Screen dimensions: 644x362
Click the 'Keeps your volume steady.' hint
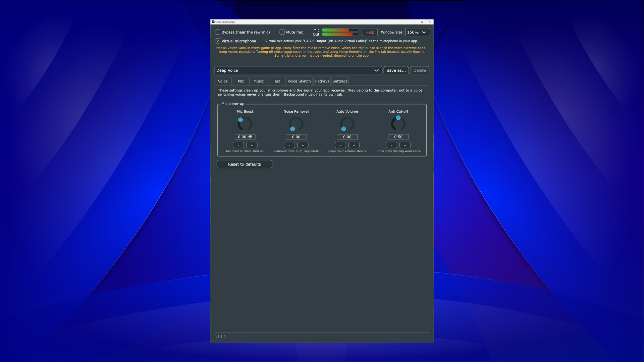coord(347,151)
